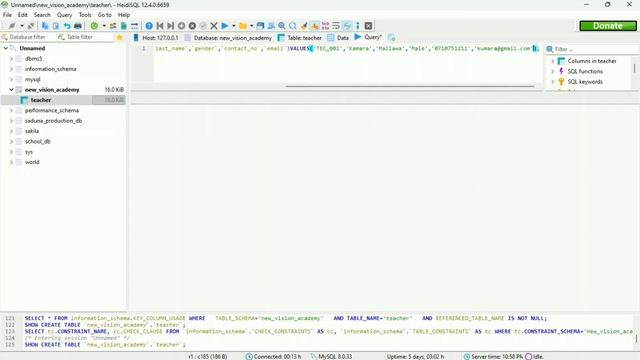Click the reformat SQL brush icon
This screenshot has height=360, width=640.
click(304, 26)
